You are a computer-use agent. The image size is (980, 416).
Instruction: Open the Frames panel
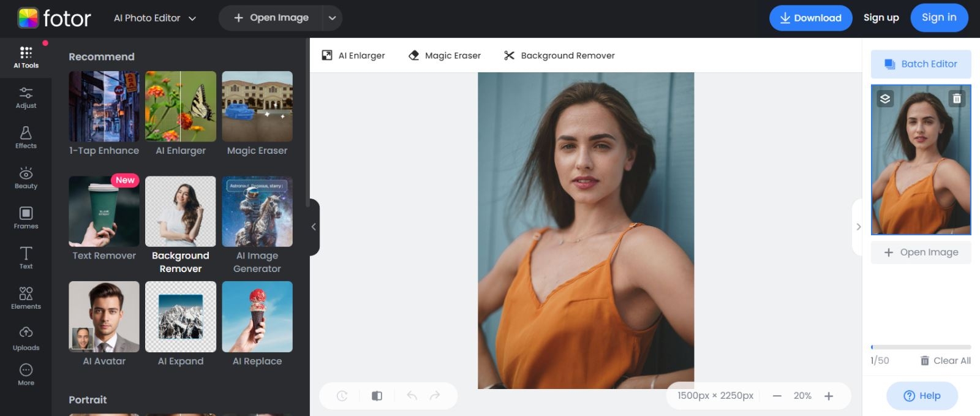26,218
